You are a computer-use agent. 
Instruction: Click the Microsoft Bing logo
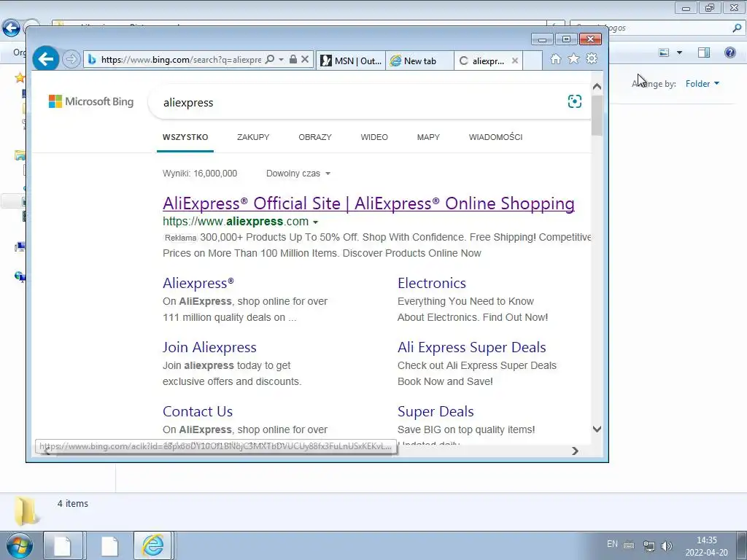[x=91, y=101]
